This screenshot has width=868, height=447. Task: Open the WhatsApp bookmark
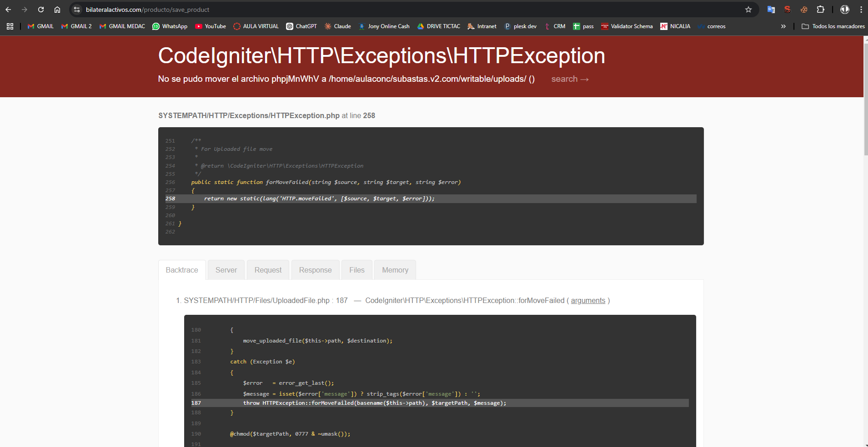[170, 26]
